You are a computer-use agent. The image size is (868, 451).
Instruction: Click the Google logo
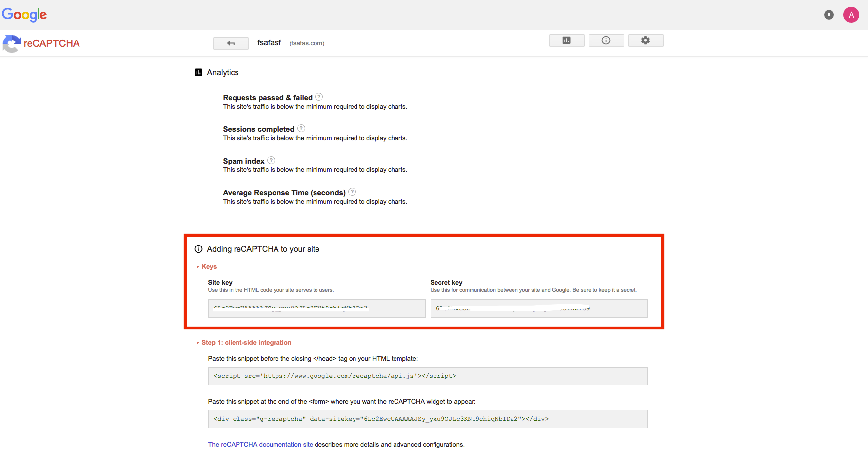click(x=25, y=15)
